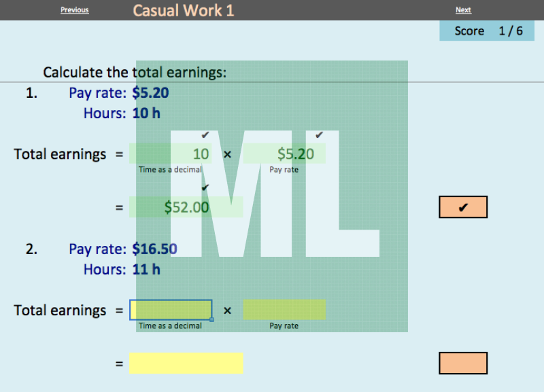Go to the Next worksheet page
The height and width of the screenshot is (392, 544).
463,10
